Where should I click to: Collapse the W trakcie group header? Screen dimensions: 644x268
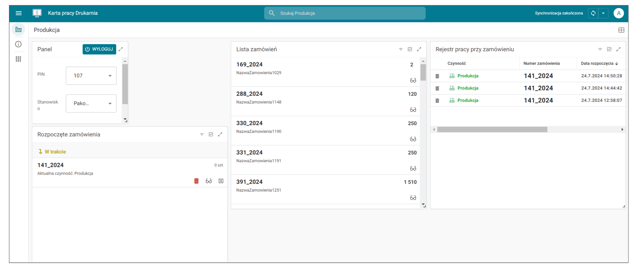pos(52,152)
